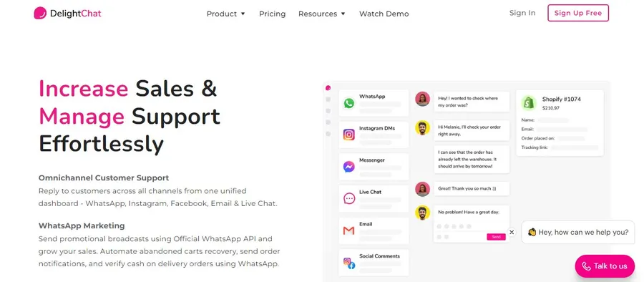Open the Social Comments icon
Image resolution: width=644 pixels, height=282 pixels.
click(x=349, y=263)
